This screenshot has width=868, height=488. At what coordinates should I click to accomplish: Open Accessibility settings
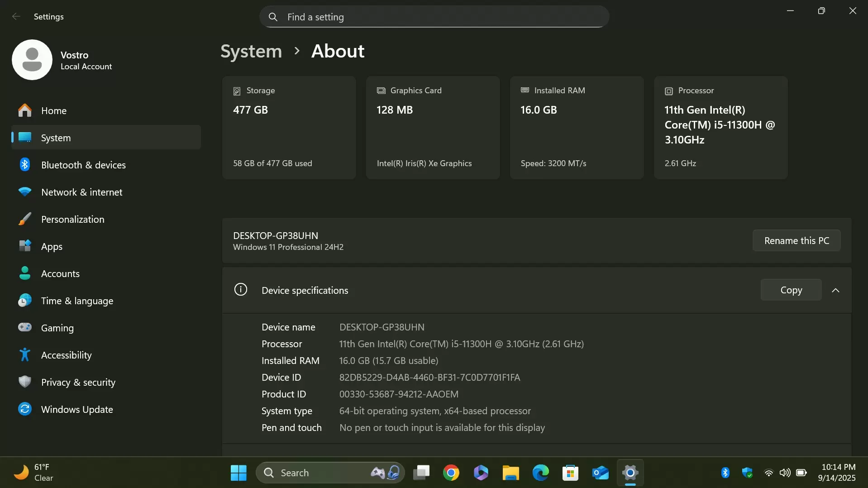66,355
